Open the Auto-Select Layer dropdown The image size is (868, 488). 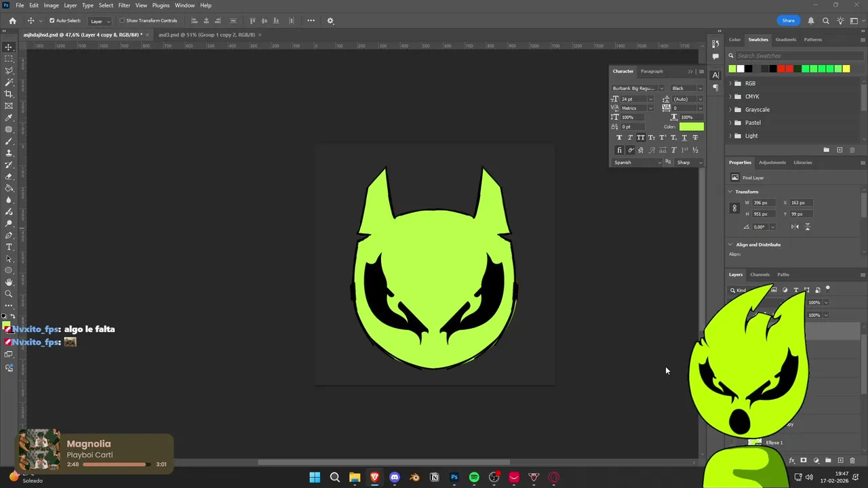[100, 21]
